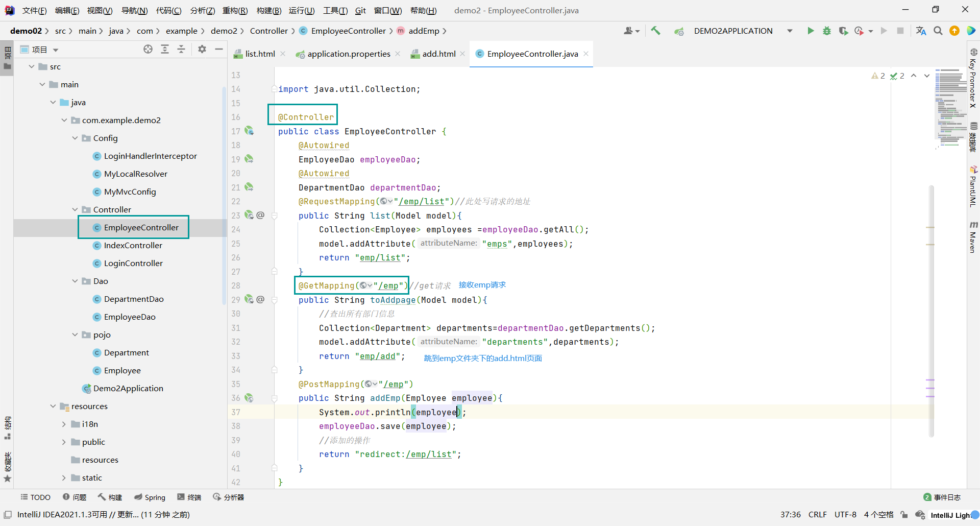
Task: Hide the project panel
Action: (219, 49)
